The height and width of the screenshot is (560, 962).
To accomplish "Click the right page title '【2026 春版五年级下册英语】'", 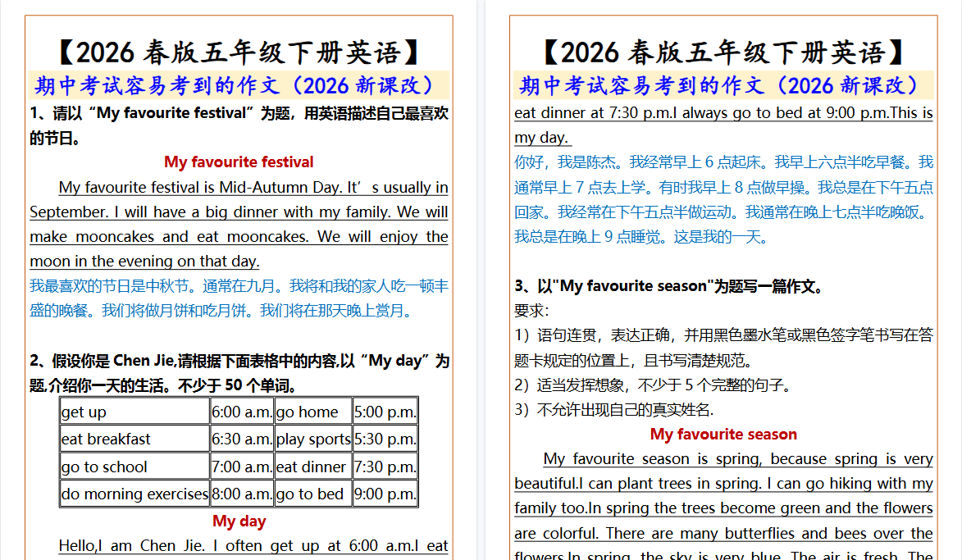I will pos(723,52).
